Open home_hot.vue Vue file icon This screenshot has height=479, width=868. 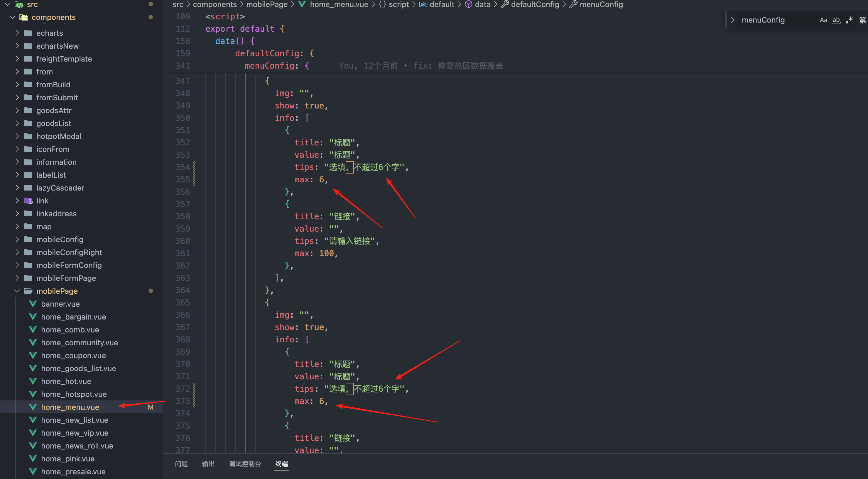pyautogui.click(x=33, y=381)
